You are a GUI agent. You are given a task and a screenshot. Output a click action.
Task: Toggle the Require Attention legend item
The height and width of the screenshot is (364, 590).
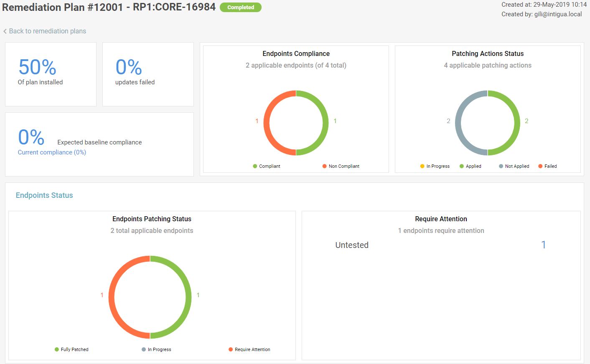pos(249,349)
